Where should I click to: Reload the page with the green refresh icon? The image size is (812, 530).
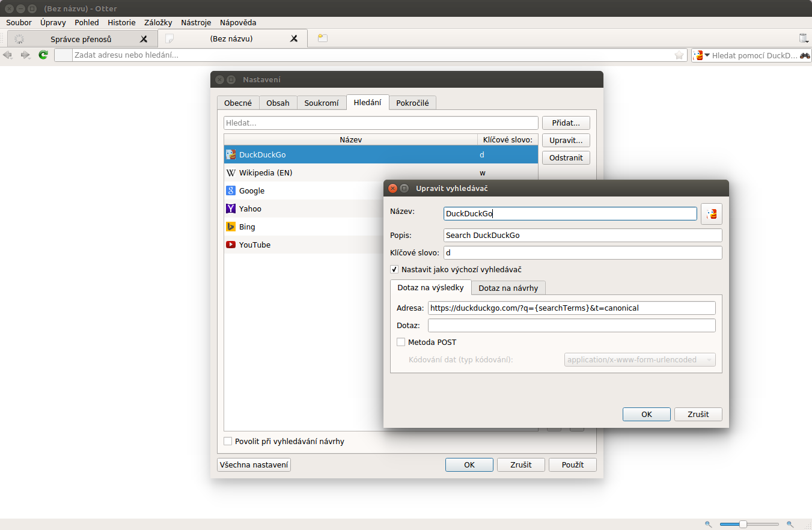43,55
